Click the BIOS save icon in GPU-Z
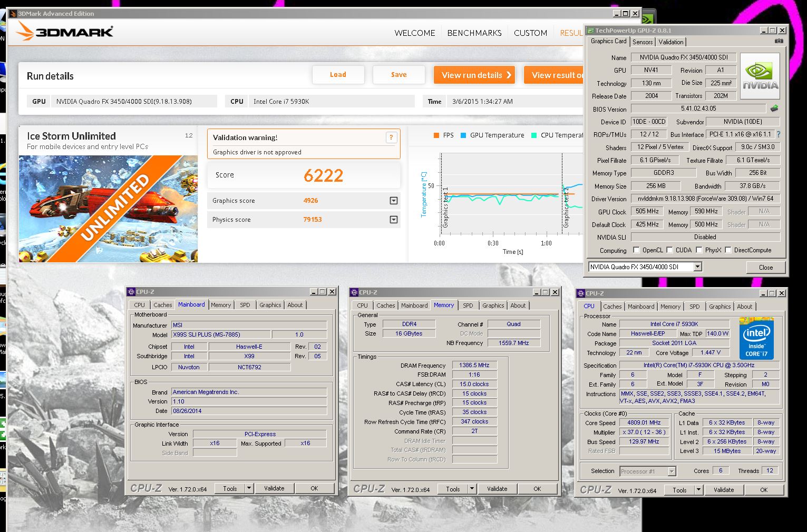This screenshot has width=807, height=532. 774,109
